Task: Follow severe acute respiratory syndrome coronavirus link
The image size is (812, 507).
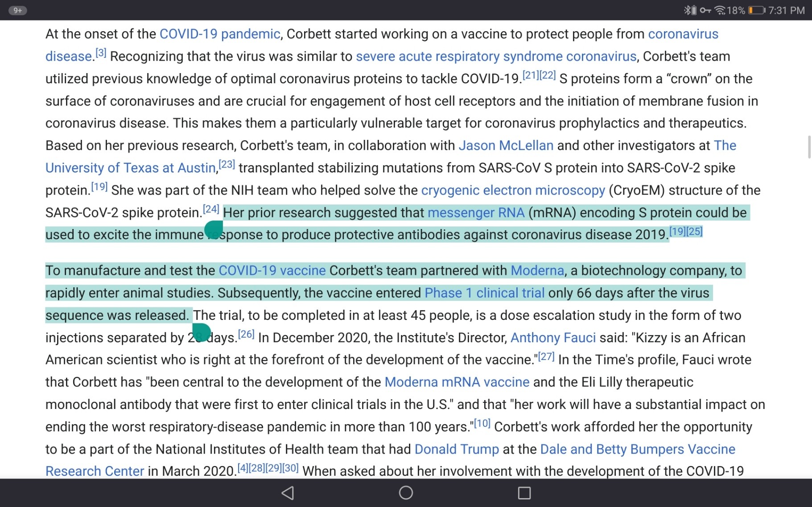Action: 496,56
